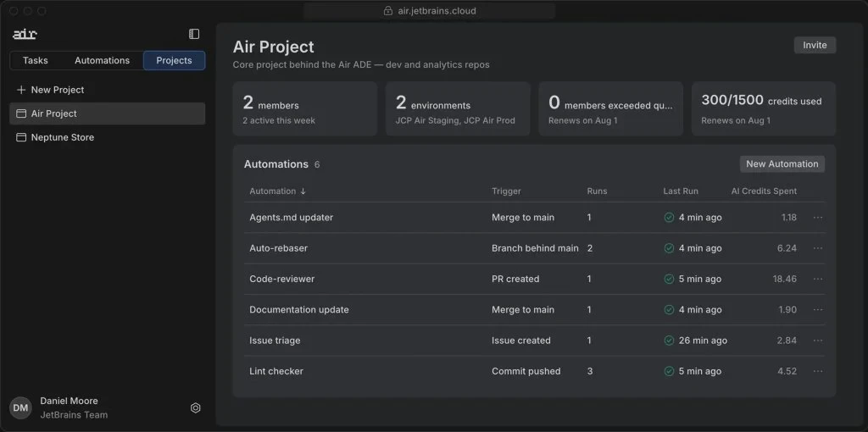Open the Agents.md updater automation
Viewport: 868px width, 432px height.
292,218
